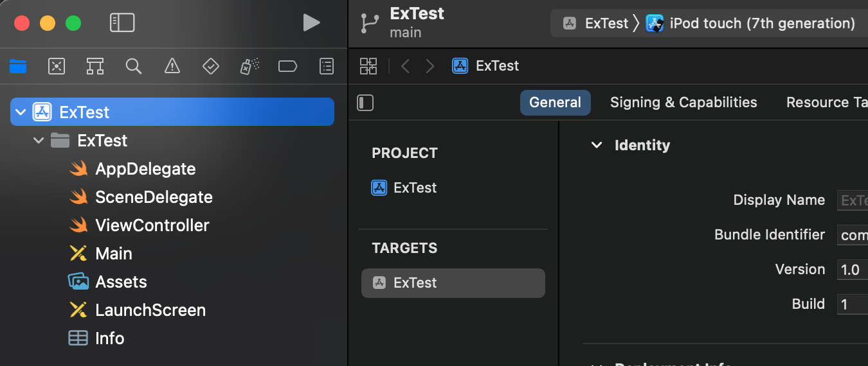Click the Build number field
868x366 pixels.
click(x=853, y=304)
